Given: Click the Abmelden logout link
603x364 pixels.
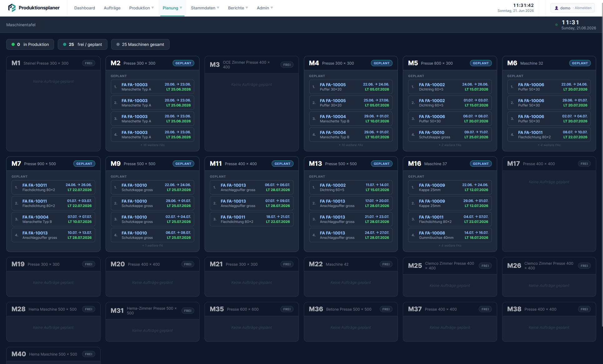Looking at the screenshot, I should (x=583, y=8).
